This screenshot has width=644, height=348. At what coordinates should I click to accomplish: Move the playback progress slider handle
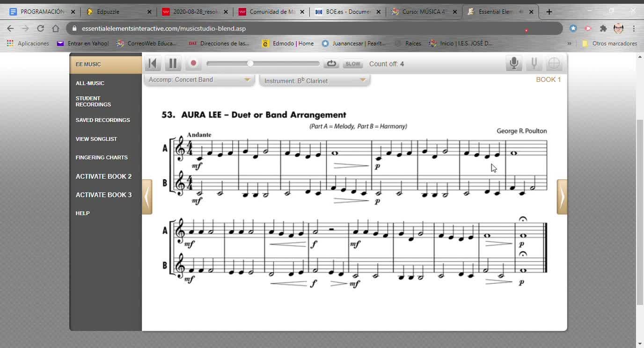[x=250, y=64]
